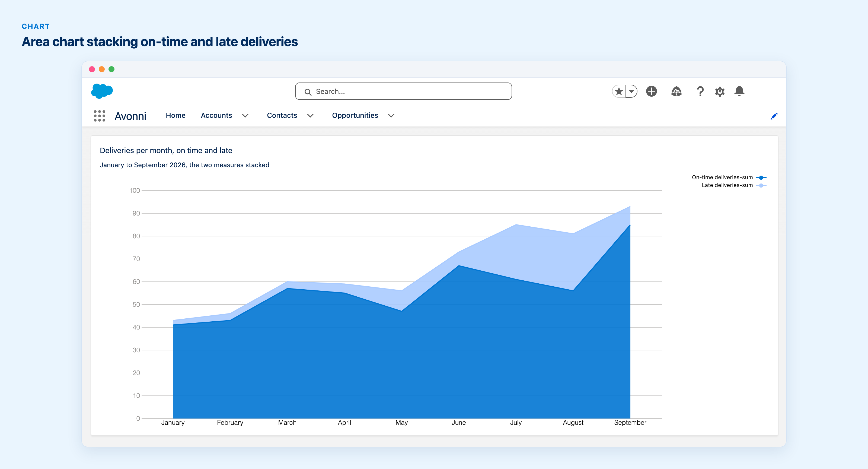Click the magnifier icon in search
The width and height of the screenshot is (868, 469).
pos(308,92)
